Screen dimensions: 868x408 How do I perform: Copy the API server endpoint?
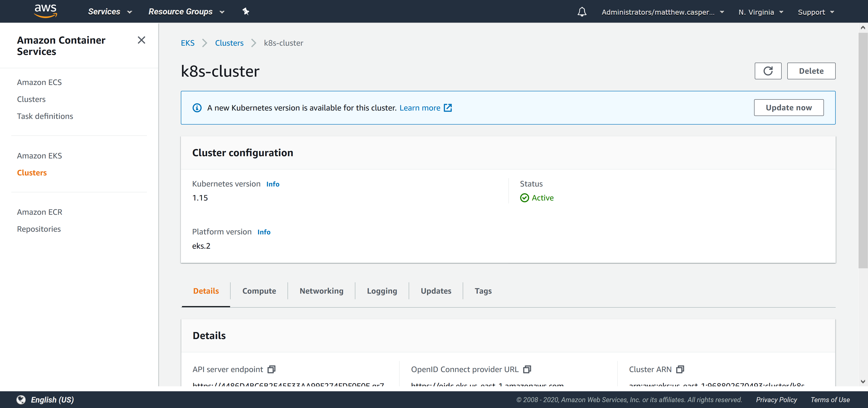pos(271,369)
